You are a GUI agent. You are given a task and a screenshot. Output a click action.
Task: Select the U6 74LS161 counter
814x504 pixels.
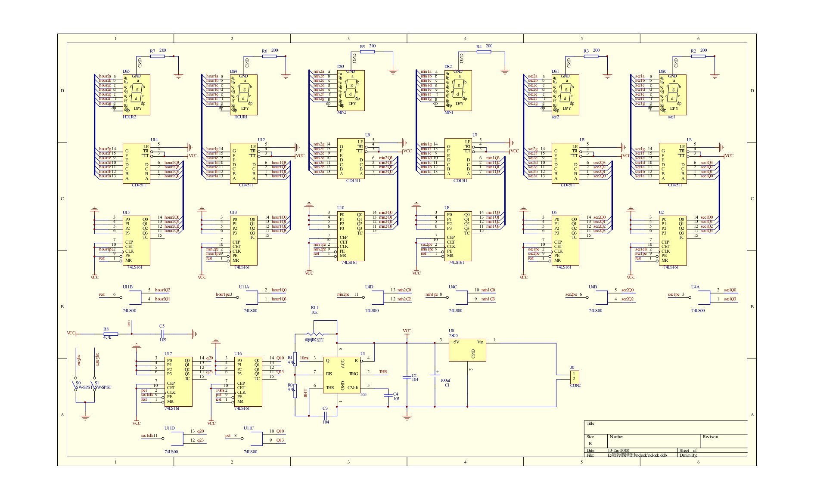coord(565,241)
